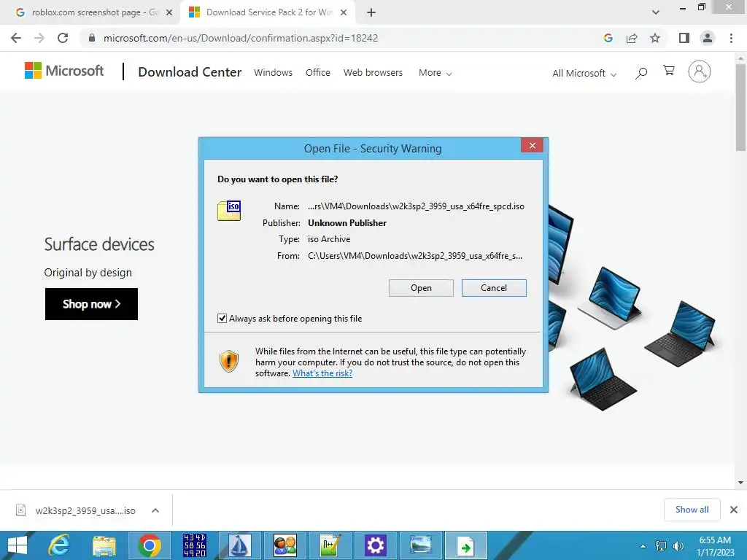Close the roblox.com screenshot tab
The image size is (747, 560).
pos(169,12)
